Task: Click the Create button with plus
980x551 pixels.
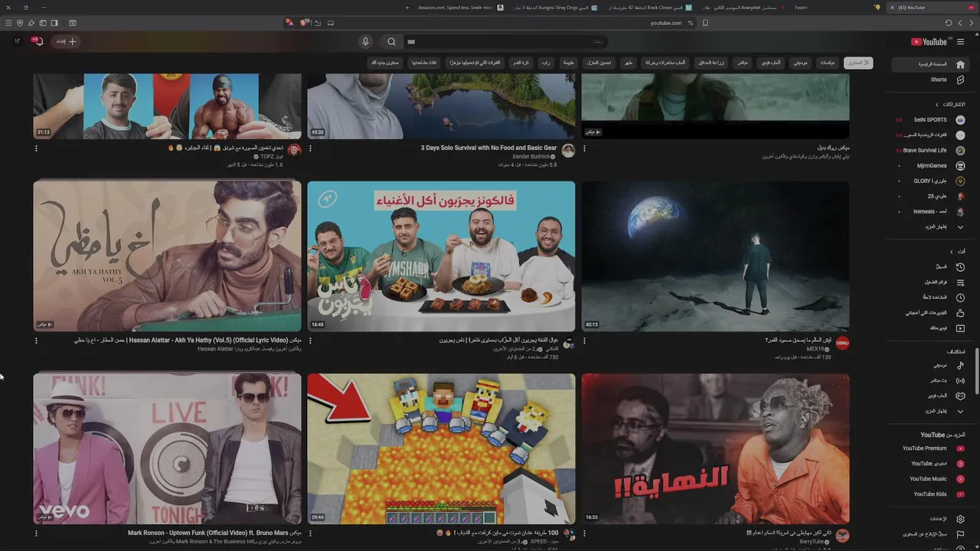Action: [x=66, y=41]
